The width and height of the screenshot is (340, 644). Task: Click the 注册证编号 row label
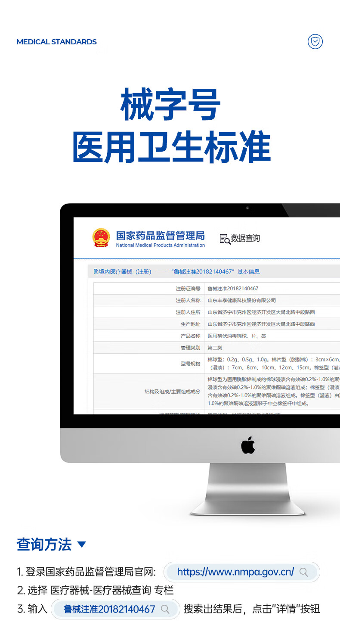(188, 289)
